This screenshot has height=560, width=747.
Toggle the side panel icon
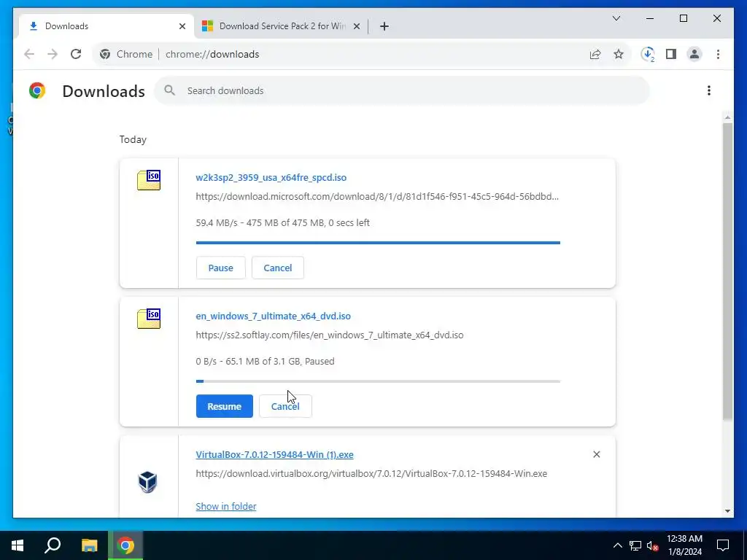pos(671,54)
